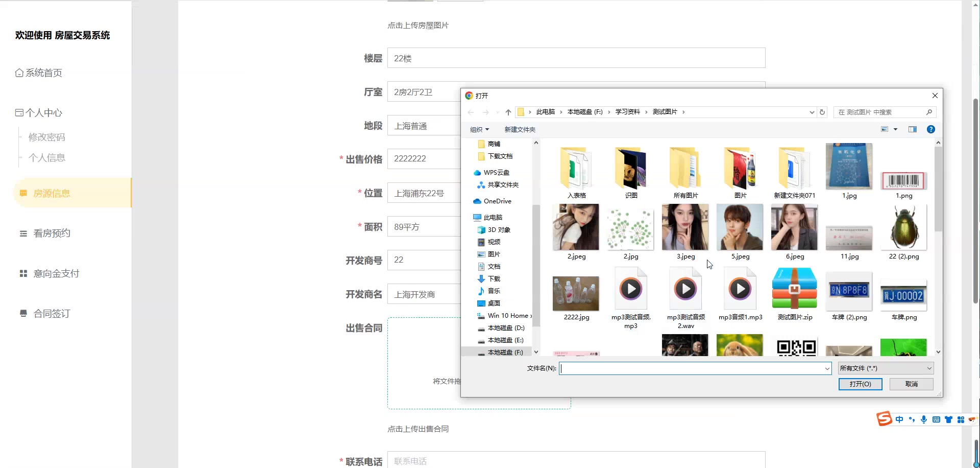Open the file dialog help icon
Image resolution: width=980 pixels, height=468 pixels.
point(930,129)
